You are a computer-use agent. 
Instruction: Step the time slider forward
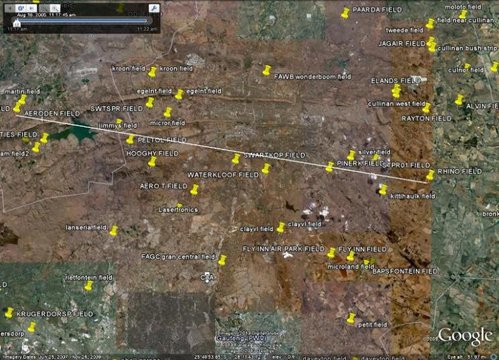click(x=31, y=8)
